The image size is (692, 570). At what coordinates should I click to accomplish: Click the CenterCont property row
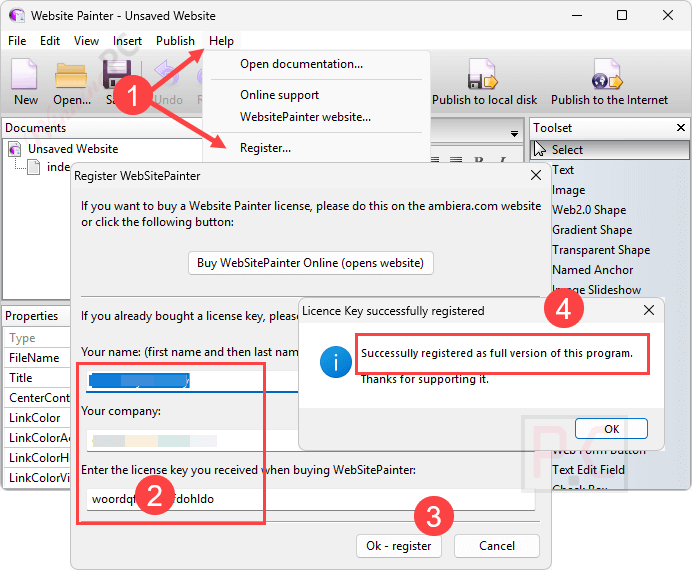tap(37, 398)
